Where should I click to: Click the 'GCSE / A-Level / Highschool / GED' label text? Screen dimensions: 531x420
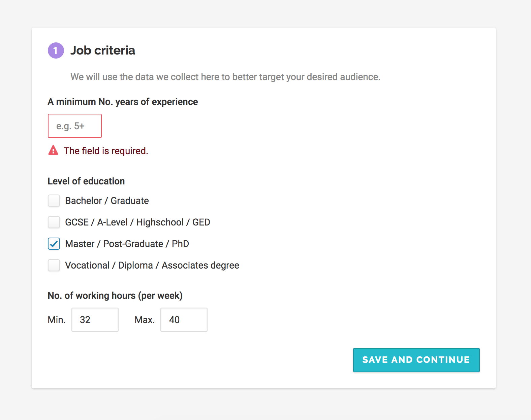click(138, 222)
